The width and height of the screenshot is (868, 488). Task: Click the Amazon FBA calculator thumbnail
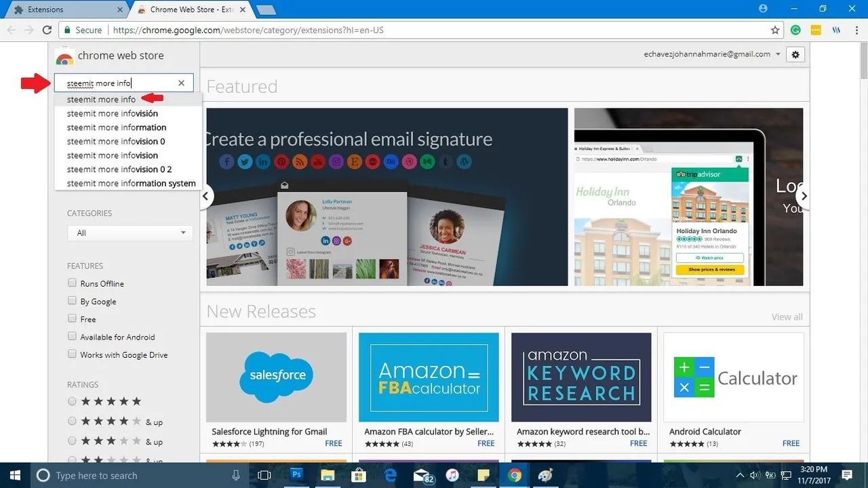point(429,378)
